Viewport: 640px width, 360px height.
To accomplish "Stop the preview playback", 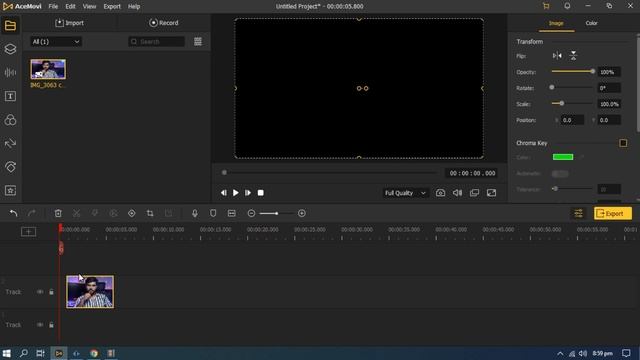I will point(260,193).
